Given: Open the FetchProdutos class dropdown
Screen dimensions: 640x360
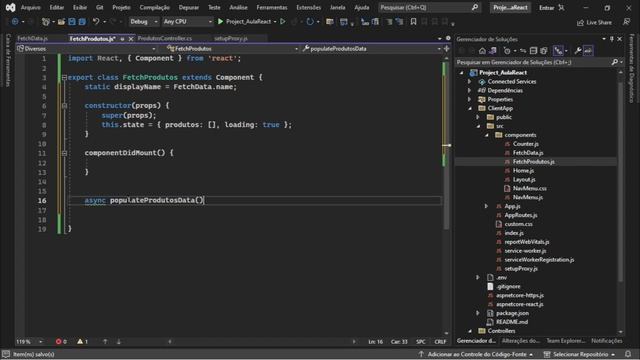Looking at the screenshot, I should pyautogui.click(x=232, y=49).
